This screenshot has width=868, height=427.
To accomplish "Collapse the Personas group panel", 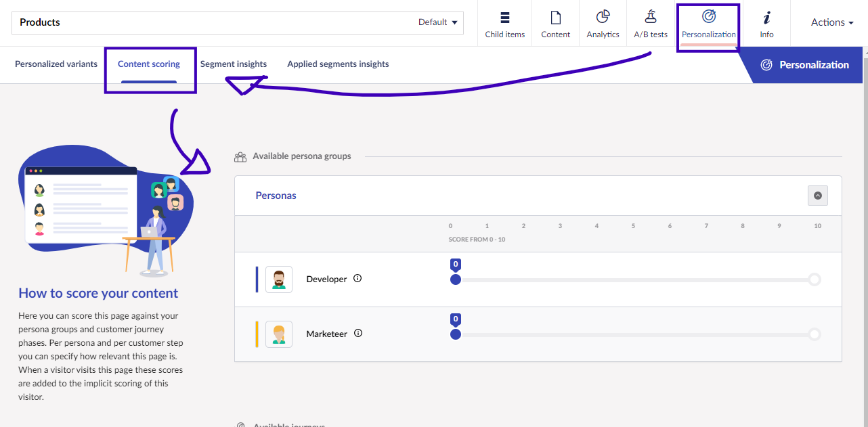I will pos(817,196).
